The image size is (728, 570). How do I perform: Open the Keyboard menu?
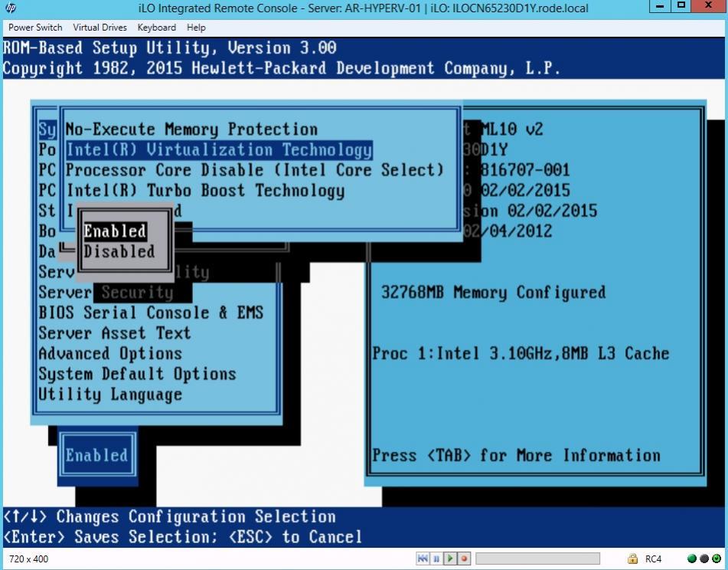click(x=156, y=28)
